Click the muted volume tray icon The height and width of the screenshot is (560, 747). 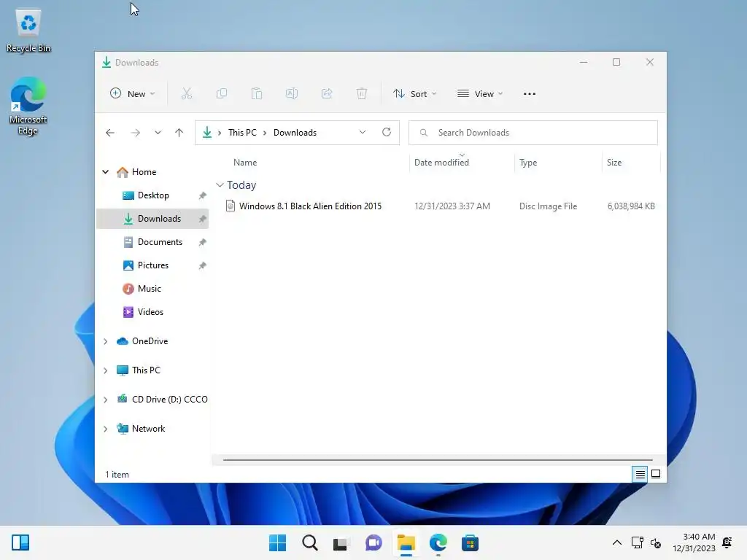(656, 542)
